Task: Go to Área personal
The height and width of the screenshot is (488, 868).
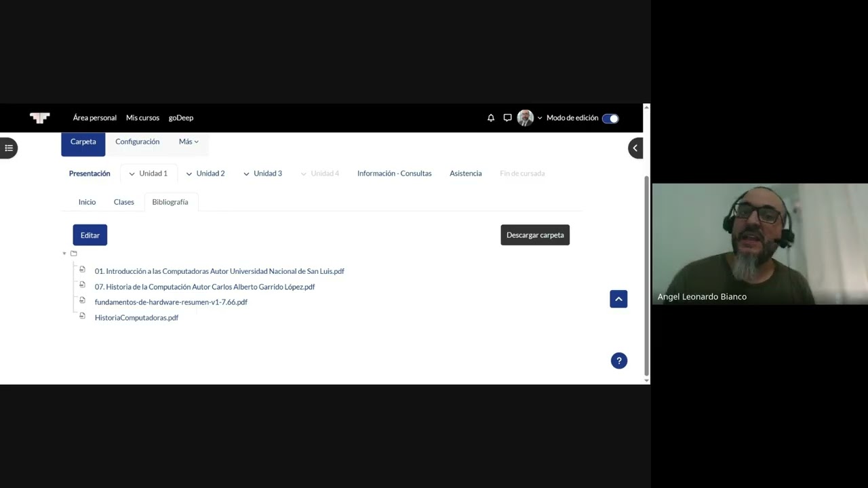Action: pos(95,118)
